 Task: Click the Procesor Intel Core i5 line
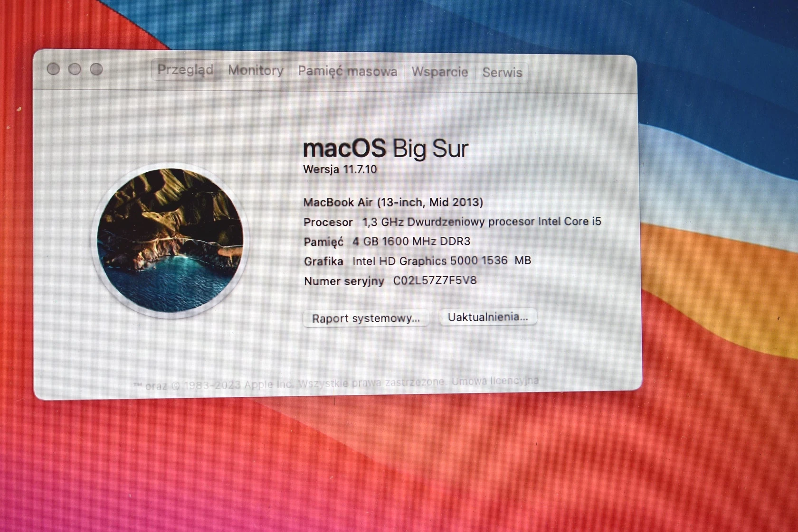click(x=452, y=222)
